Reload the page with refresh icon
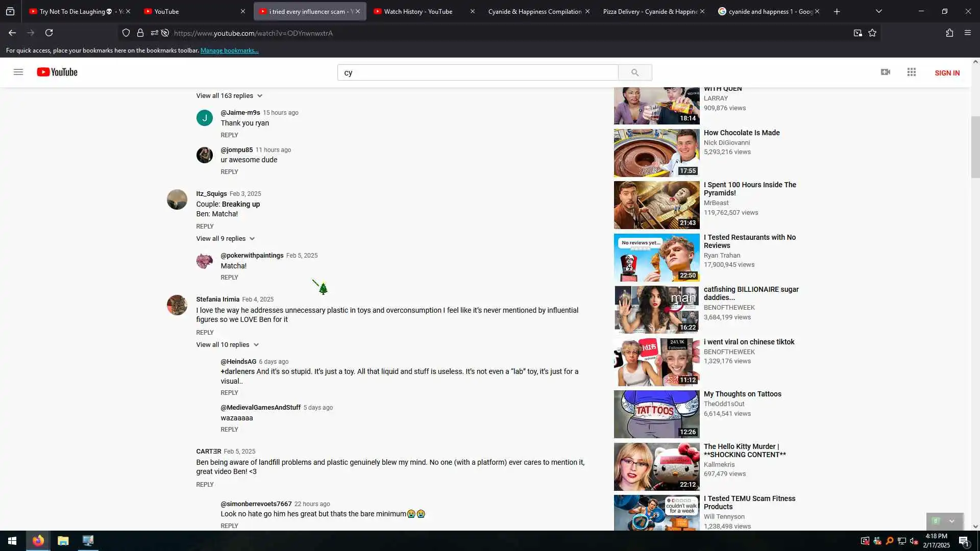980x551 pixels. click(49, 33)
